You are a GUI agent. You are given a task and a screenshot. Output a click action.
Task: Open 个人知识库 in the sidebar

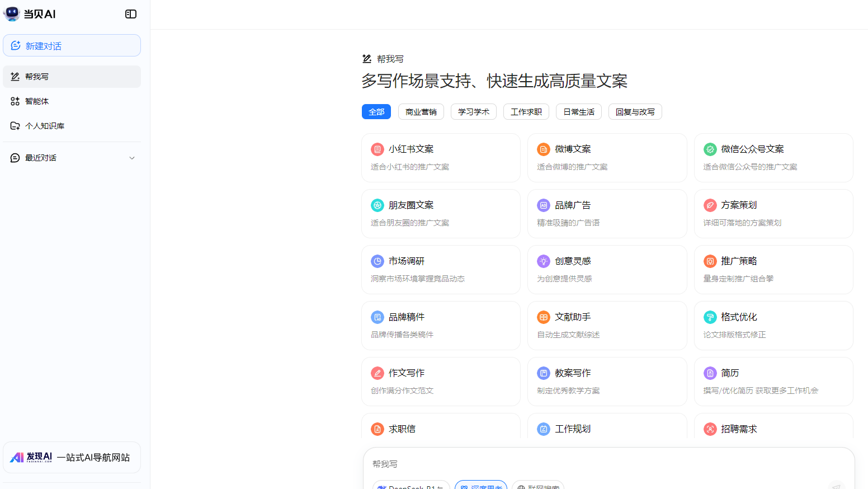click(x=72, y=126)
